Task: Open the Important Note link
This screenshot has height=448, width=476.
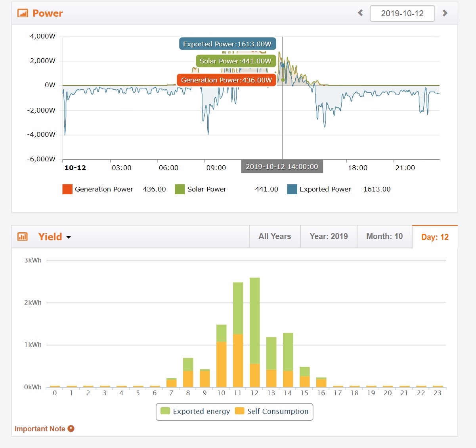Action: point(40,429)
